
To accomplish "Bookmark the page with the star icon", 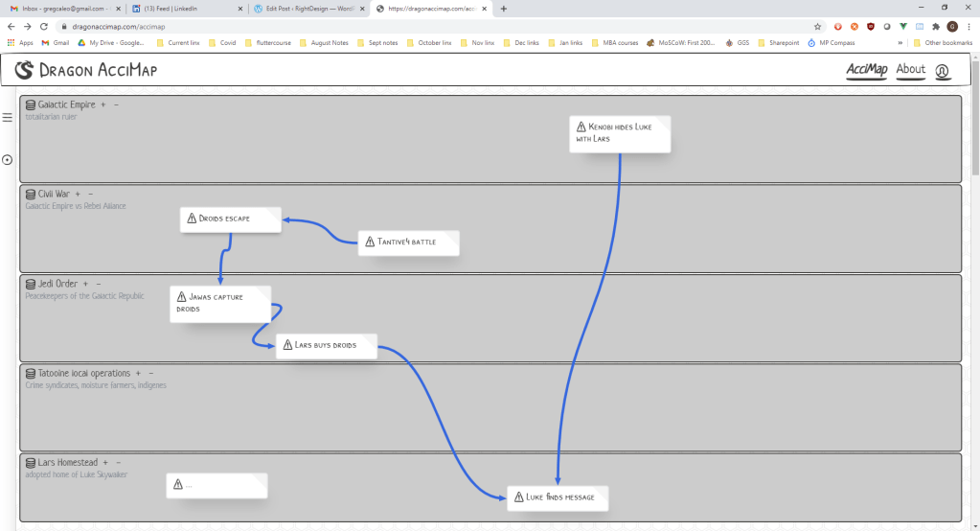I will (817, 27).
